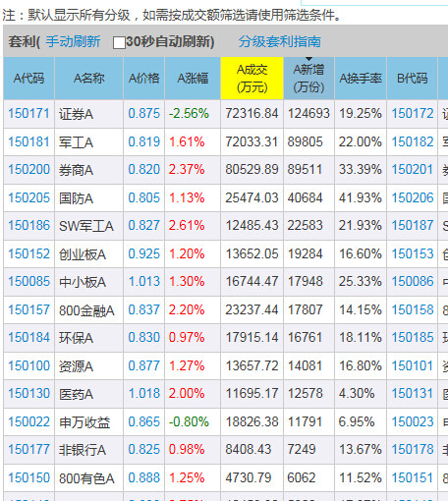Enable the 30秒自动刷新 checkbox
Image resolution: width=448 pixels, height=501 pixels.
pos(119,42)
